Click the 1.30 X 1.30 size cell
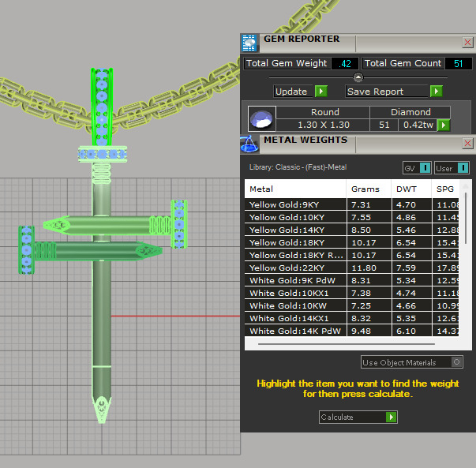 click(323, 125)
